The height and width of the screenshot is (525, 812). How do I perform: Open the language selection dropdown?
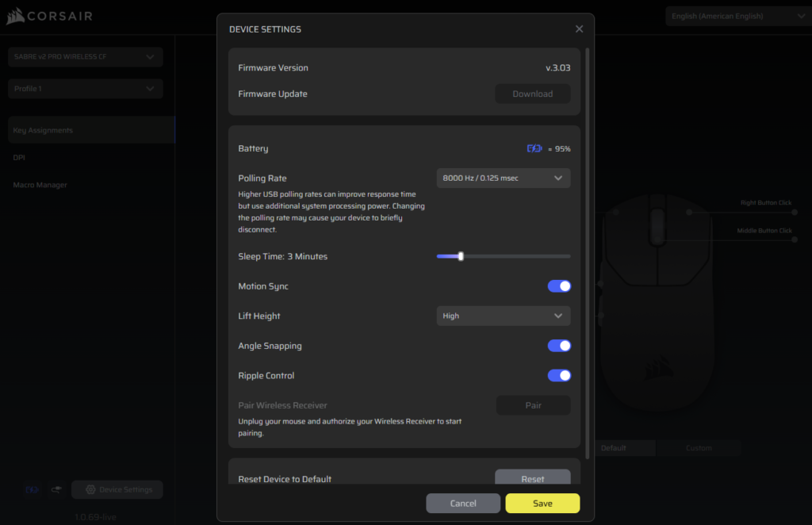[735, 16]
